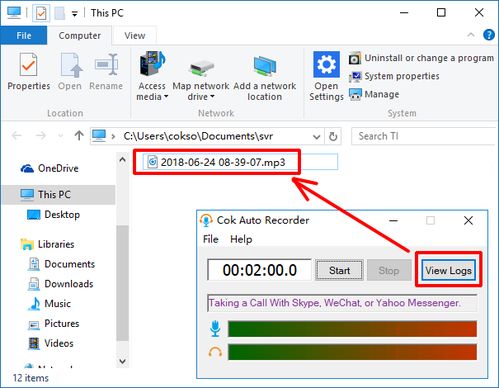Click the Skype WeChat Yahoo Messenger link text
The image size is (499, 388).
point(335,303)
